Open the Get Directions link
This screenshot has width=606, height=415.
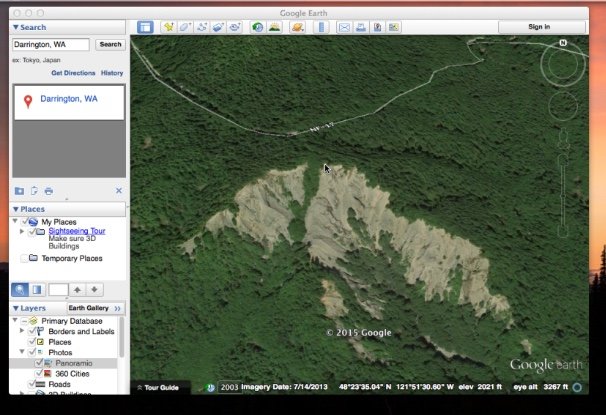(x=73, y=73)
